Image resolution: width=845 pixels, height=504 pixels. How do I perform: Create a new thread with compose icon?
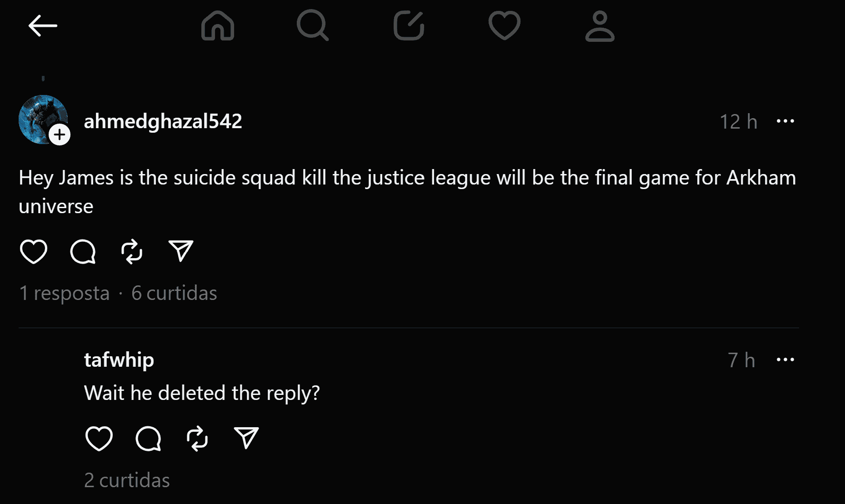tap(409, 25)
